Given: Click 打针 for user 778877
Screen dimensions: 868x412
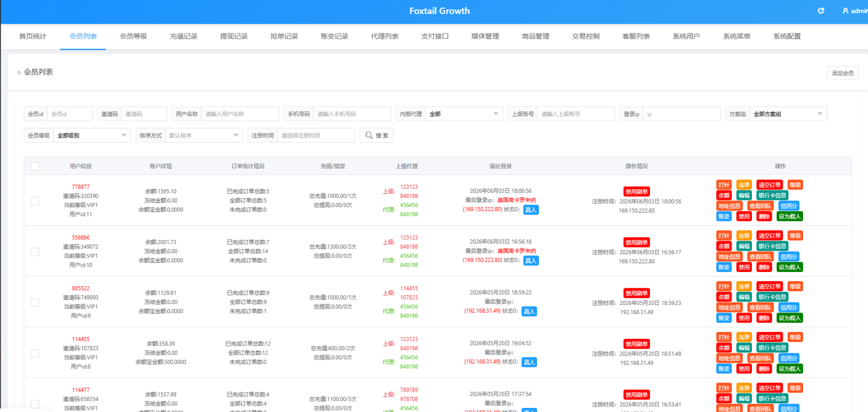Looking at the screenshot, I should (x=724, y=185).
